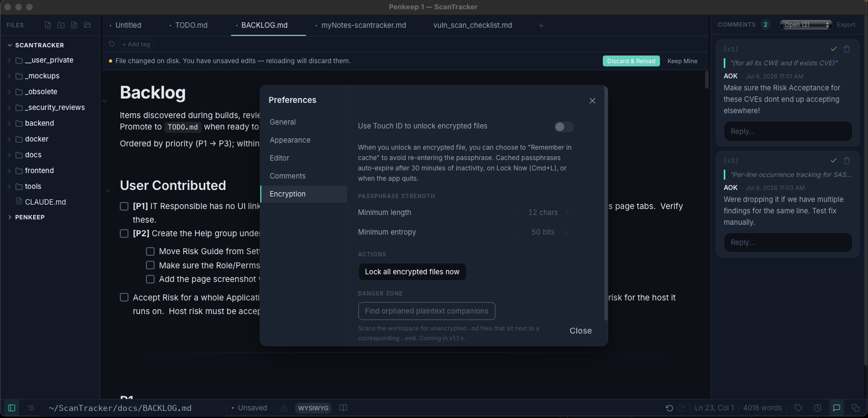Screen dimensions: 868x418
Task: Click Reply field under comment c1
Action: [x=787, y=131]
